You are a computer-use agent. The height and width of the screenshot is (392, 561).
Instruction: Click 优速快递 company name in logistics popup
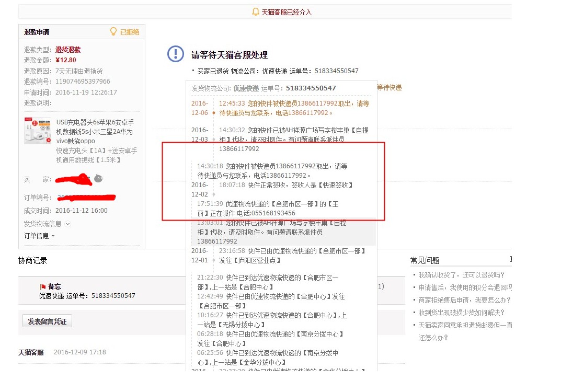pyautogui.click(x=246, y=88)
